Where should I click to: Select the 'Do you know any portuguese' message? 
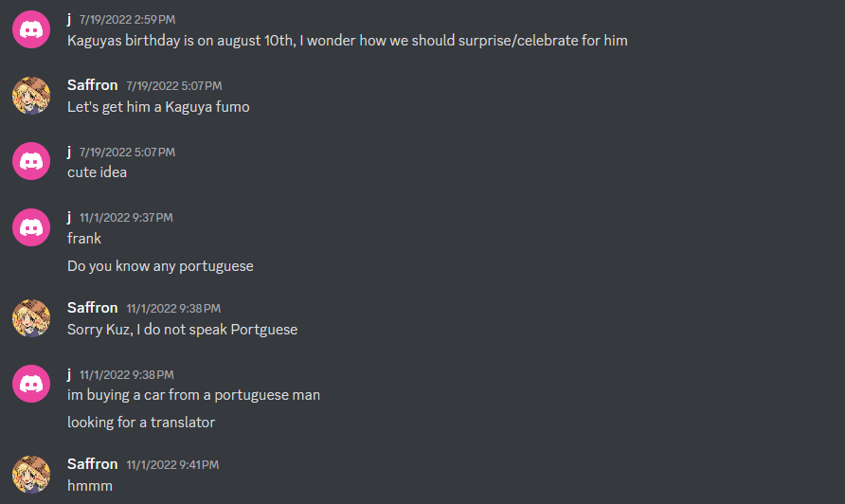point(160,266)
